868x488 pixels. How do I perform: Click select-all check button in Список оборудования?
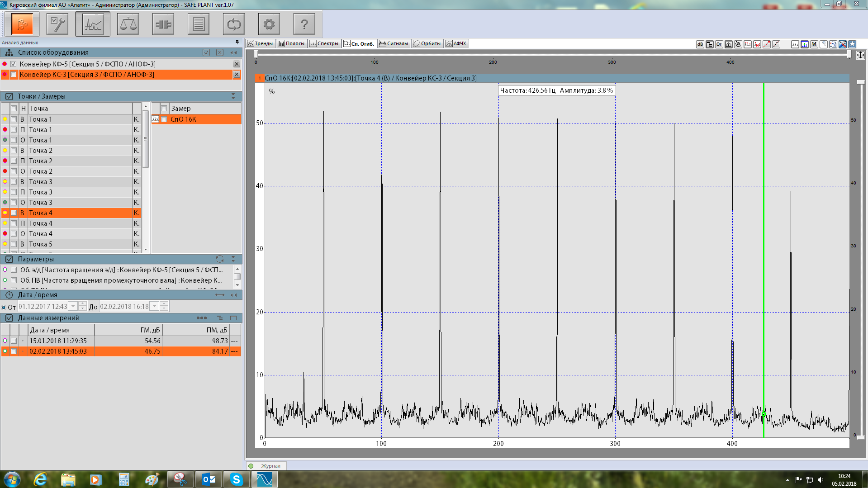pyautogui.click(x=206, y=52)
